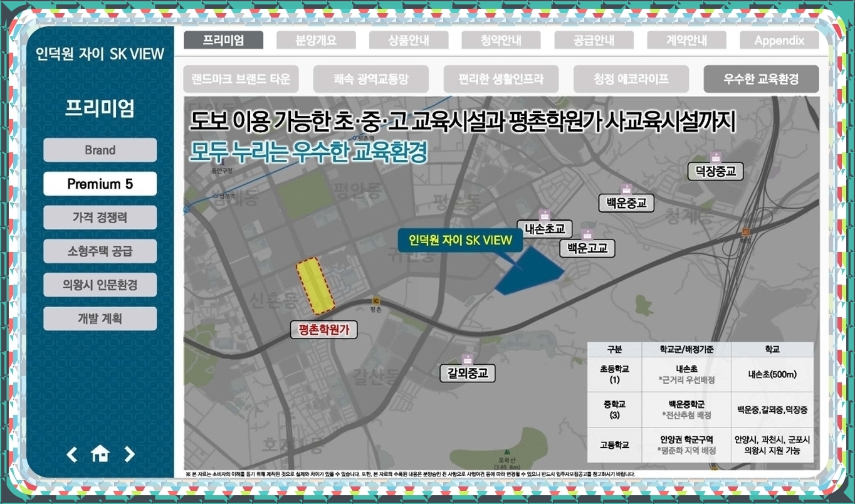Click the 초등학교 (1) table cell
This screenshot has height=504, width=855.
[615, 374]
